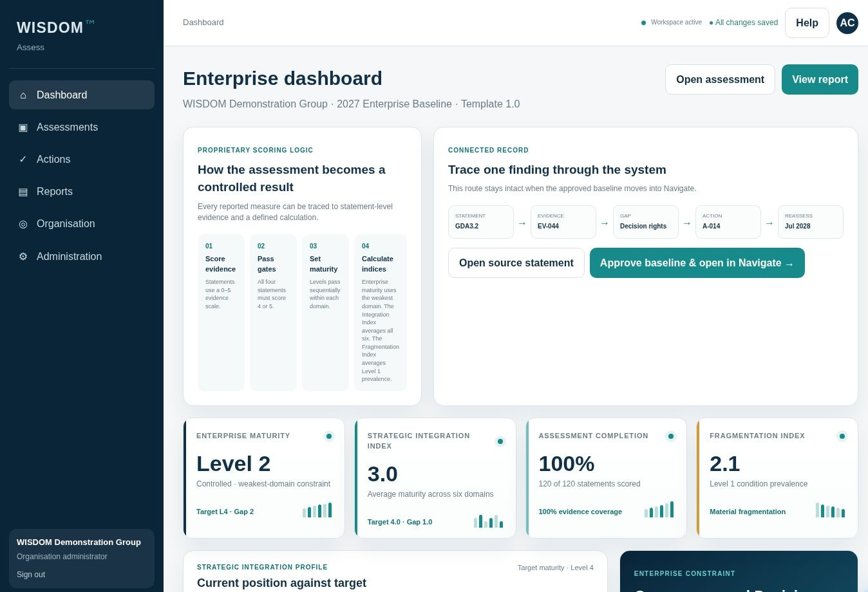Click the Strategic Integration Index status dot
The height and width of the screenshot is (592, 868).
pos(500,441)
